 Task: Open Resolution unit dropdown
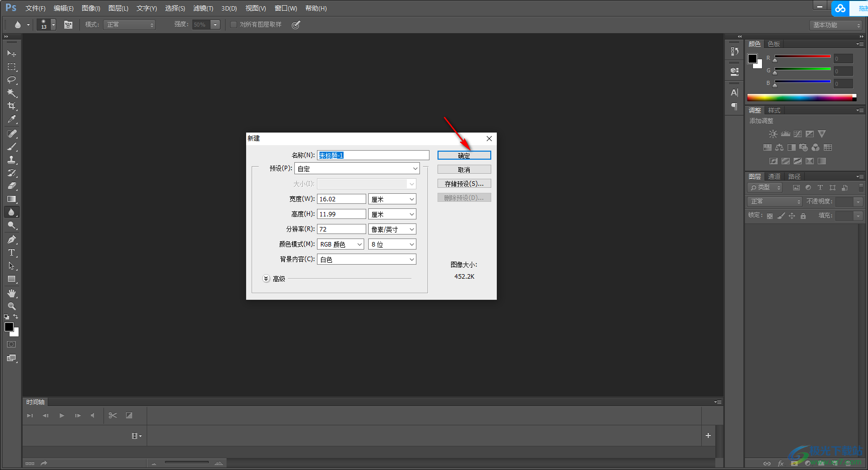point(392,229)
